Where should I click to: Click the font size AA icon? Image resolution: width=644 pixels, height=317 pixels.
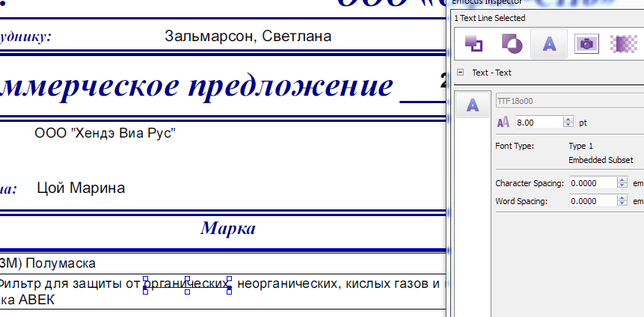[x=503, y=122]
